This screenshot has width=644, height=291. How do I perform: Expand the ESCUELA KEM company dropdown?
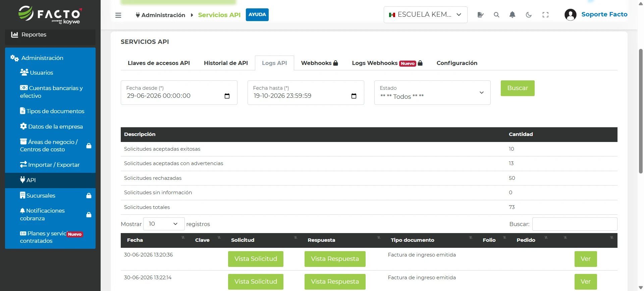point(425,15)
